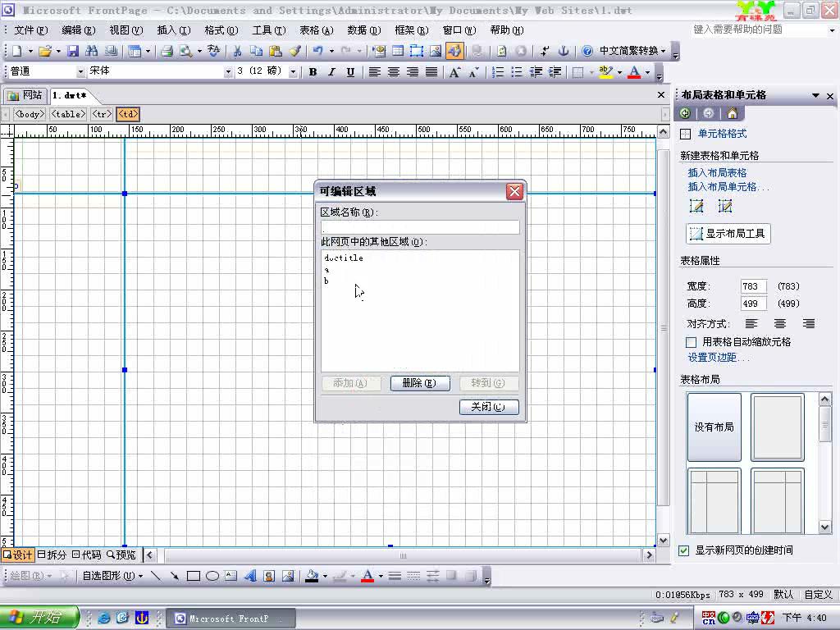Screen dimensions: 840x630
Task: Click the Bulleted list icon
Action: click(x=517, y=72)
